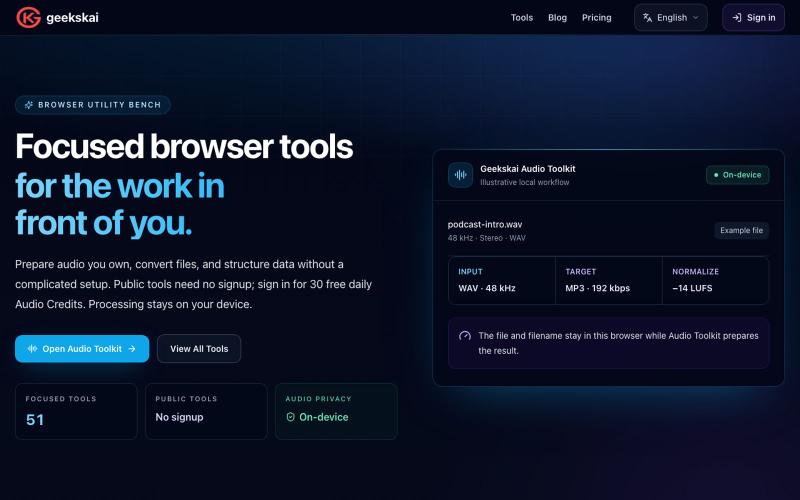The width and height of the screenshot is (800, 500).
Task: Open Audio Toolkit via blue button
Action: (82, 348)
